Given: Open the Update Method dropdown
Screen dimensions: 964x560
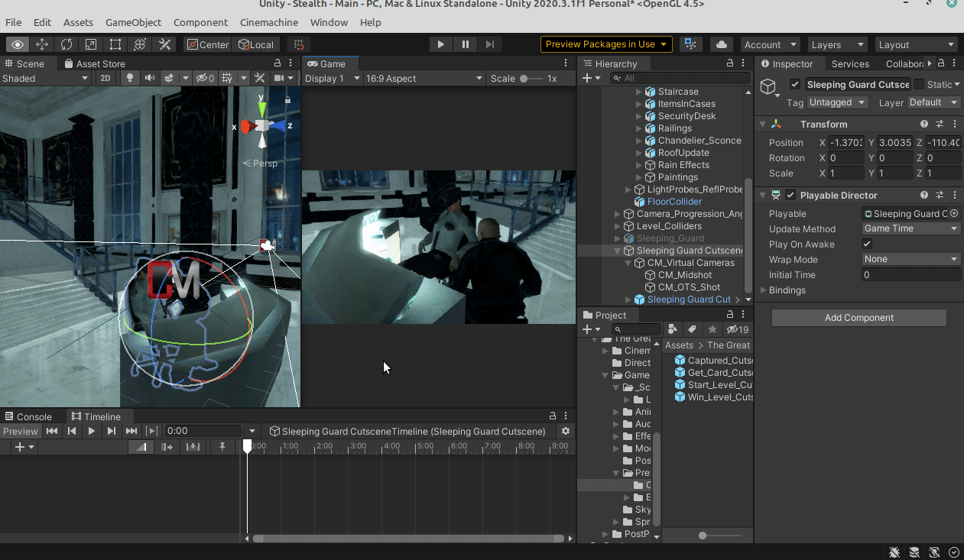Looking at the screenshot, I should [x=910, y=229].
